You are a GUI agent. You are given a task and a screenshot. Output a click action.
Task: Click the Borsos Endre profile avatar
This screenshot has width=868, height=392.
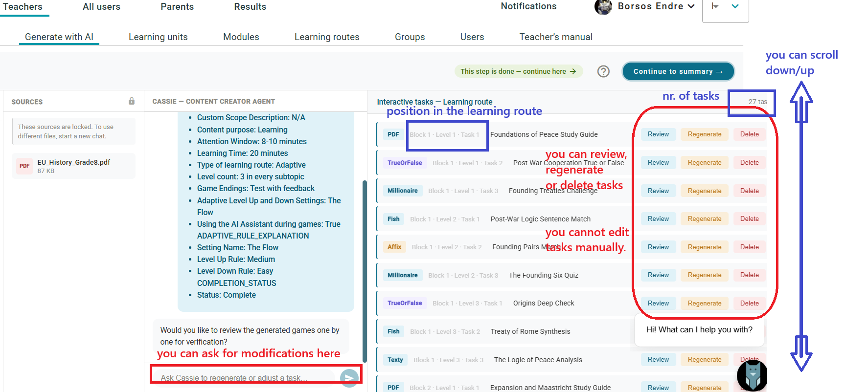[x=603, y=7]
